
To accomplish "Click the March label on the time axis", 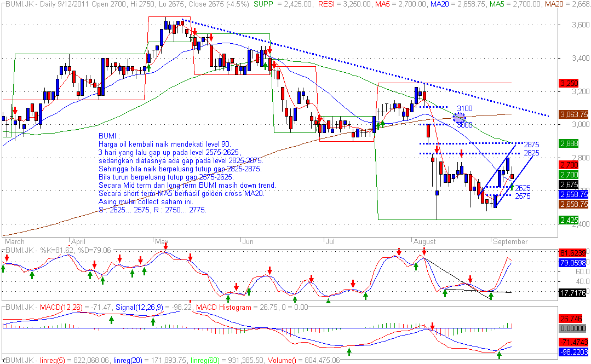I will point(15,241).
